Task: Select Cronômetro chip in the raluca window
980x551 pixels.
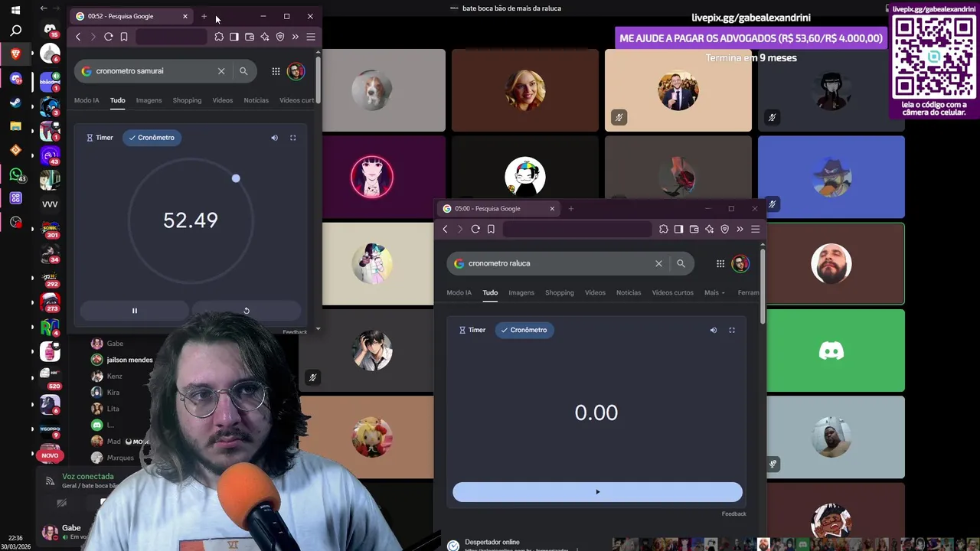Action: click(x=524, y=330)
